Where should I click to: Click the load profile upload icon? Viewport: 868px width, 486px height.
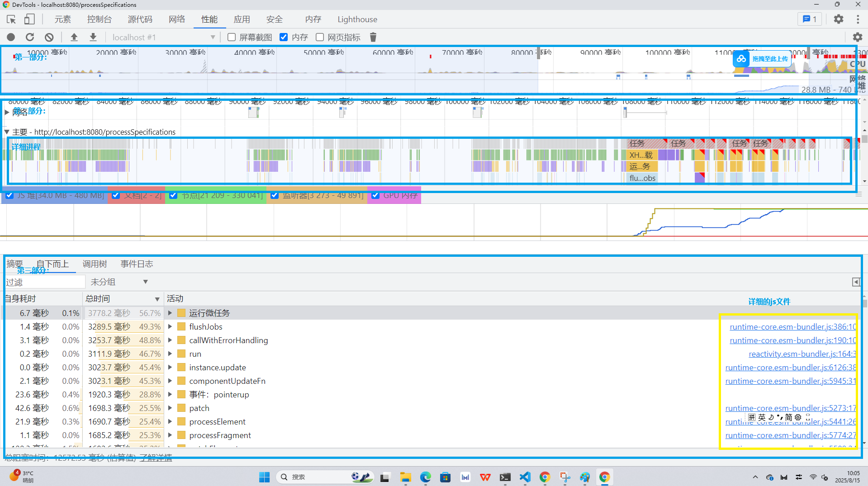pos(74,38)
